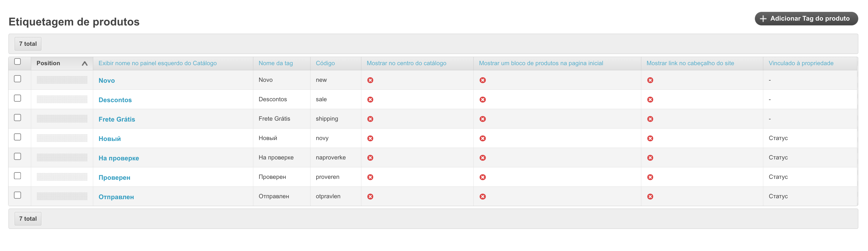Image resolution: width=868 pixels, height=251 pixels.
Task: Toggle header link status for Проверен tag
Action: [650, 177]
